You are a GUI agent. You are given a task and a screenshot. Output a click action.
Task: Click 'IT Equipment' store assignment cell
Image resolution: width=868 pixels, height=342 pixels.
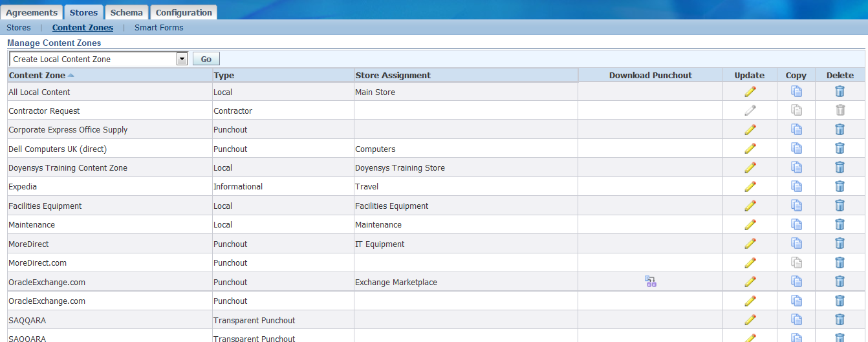380,244
